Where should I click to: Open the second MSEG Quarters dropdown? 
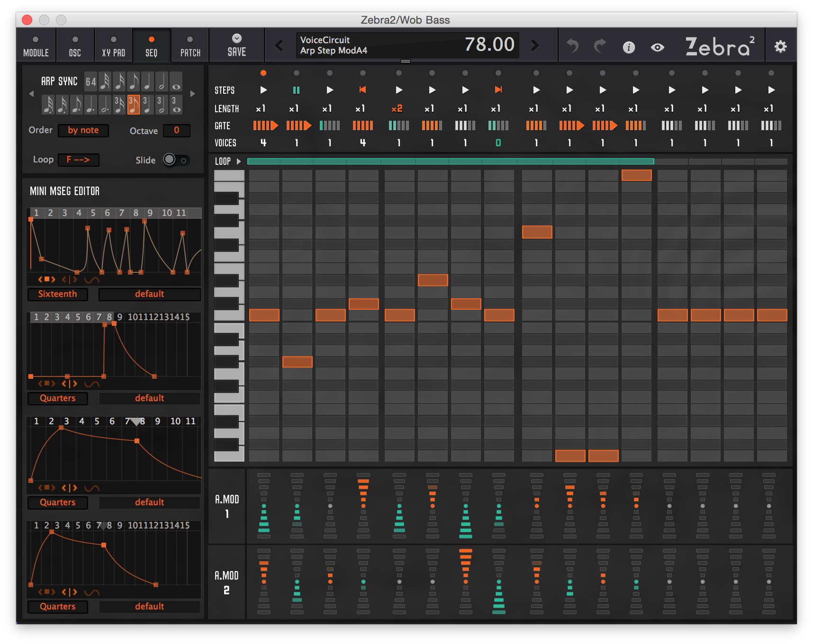point(58,398)
